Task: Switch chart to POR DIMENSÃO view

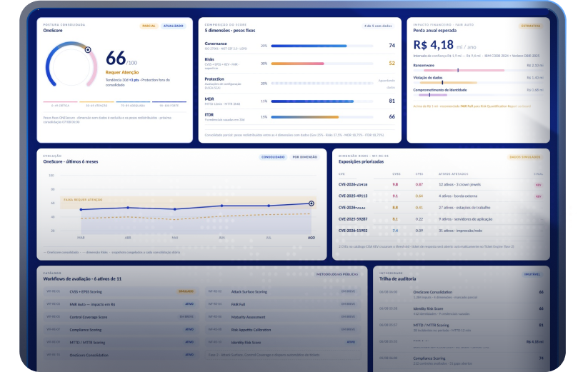Action: [305, 157]
